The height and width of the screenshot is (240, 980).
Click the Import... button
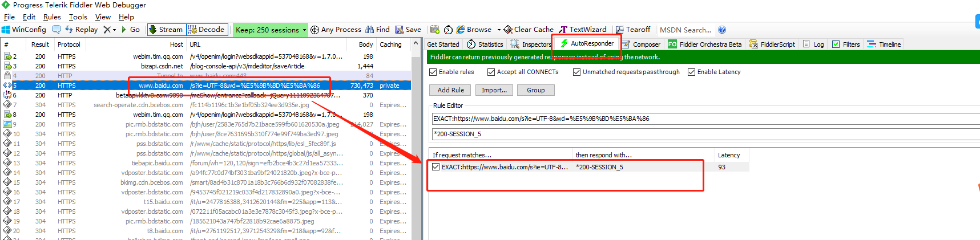[494, 90]
